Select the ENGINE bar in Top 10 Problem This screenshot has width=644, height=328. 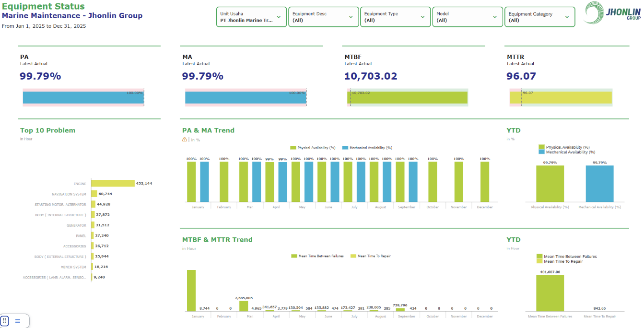coord(113,183)
